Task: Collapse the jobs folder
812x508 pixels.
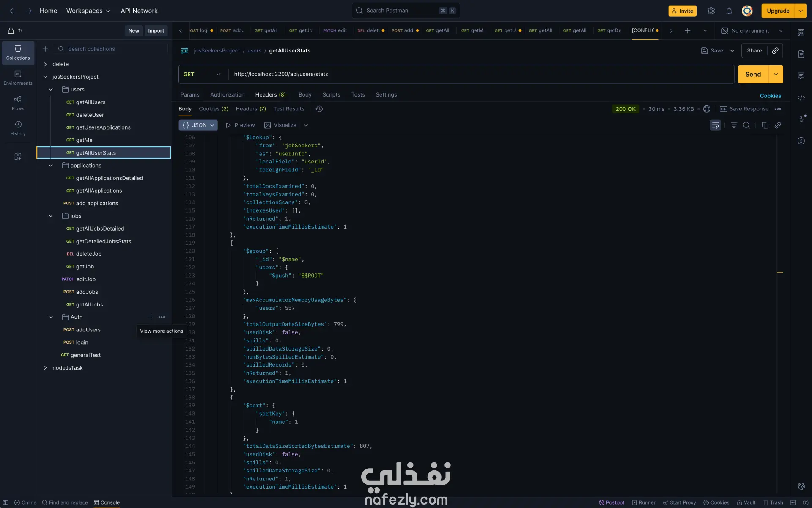Action: tap(51, 216)
